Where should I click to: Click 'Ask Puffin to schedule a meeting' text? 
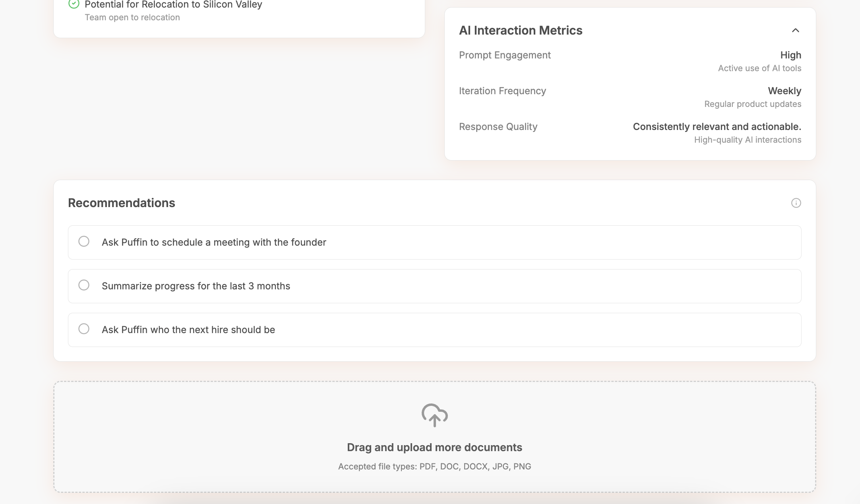pyautogui.click(x=214, y=242)
